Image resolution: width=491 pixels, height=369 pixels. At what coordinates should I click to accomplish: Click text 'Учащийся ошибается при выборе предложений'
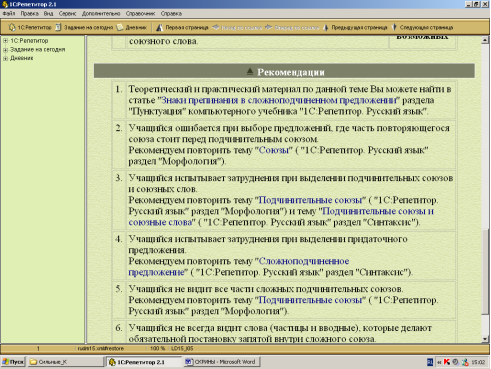230,128
